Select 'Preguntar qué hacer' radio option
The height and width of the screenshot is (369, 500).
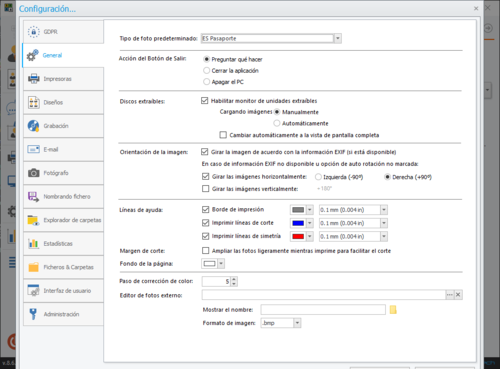(x=206, y=59)
